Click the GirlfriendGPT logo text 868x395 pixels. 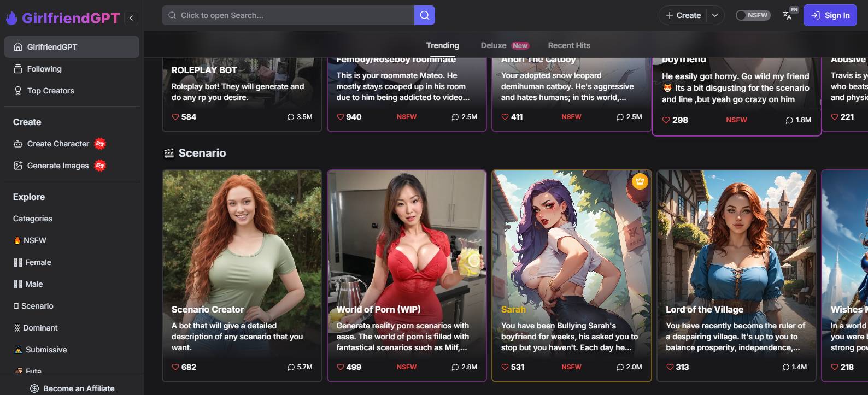pyautogui.click(x=71, y=18)
